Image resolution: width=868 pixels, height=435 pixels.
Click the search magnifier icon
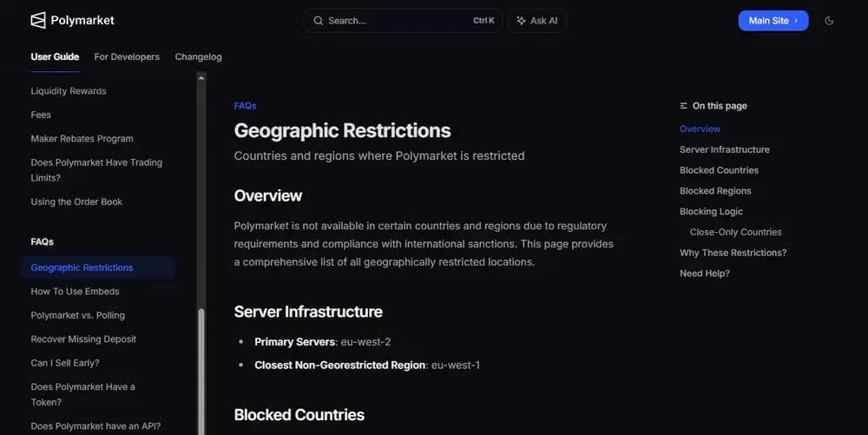[318, 20]
